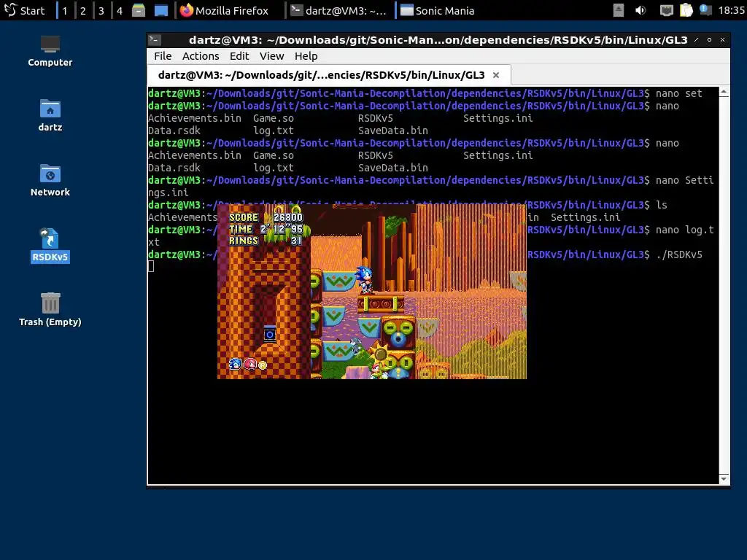Switch to workspace 1

tap(65, 10)
